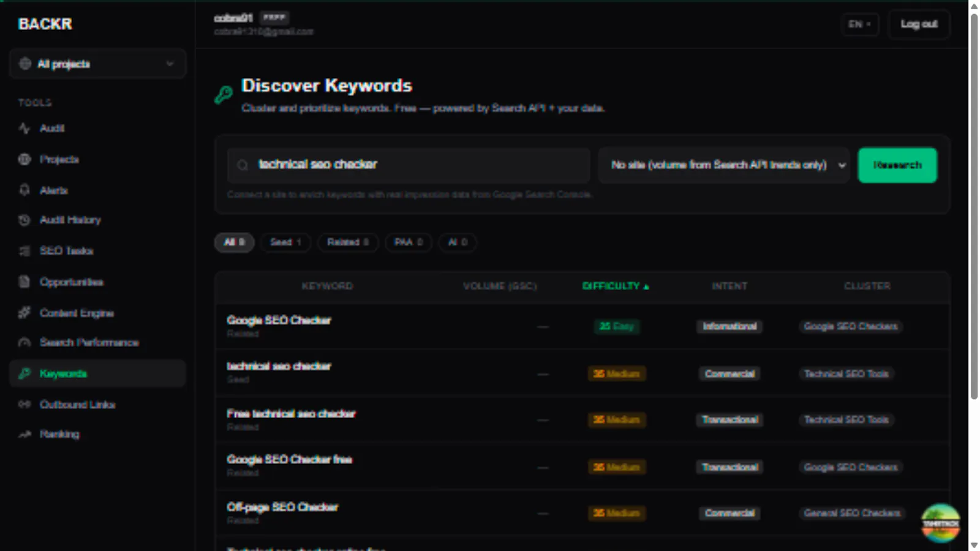
Task: Expand the All projects dropdown
Action: click(97, 64)
